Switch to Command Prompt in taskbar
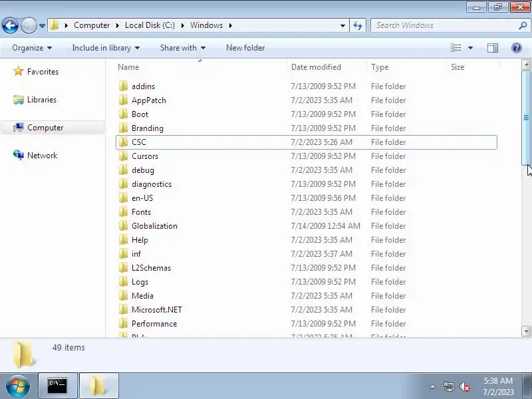This screenshot has width=532, height=399. point(57,386)
